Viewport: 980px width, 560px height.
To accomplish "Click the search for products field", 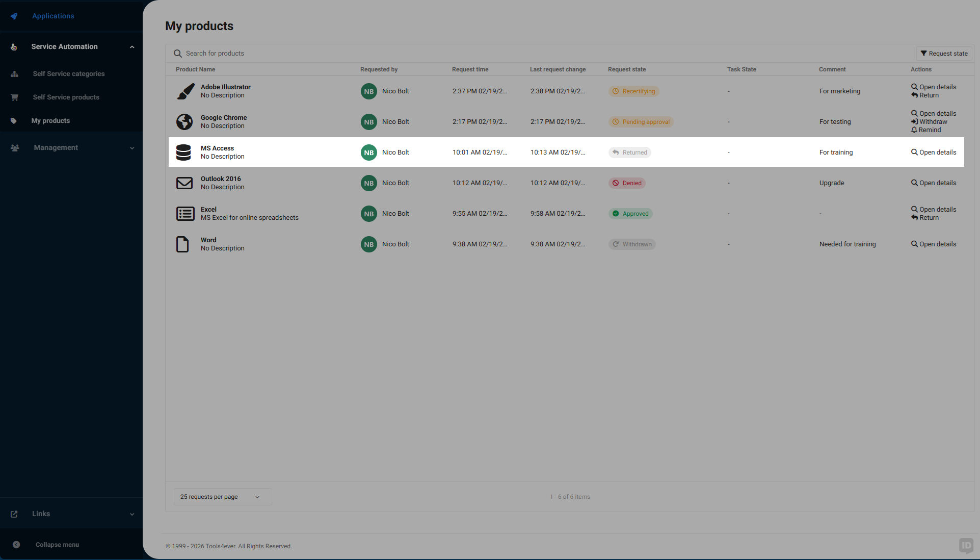I will point(357,53).
